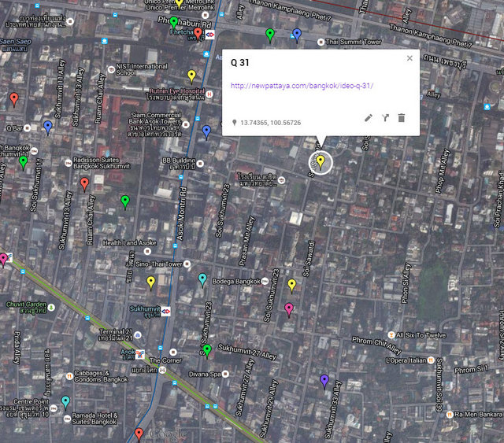
Task: Click Radisson Suites Bangkok Sukhumvit label
Action: [x=102, y=163]
